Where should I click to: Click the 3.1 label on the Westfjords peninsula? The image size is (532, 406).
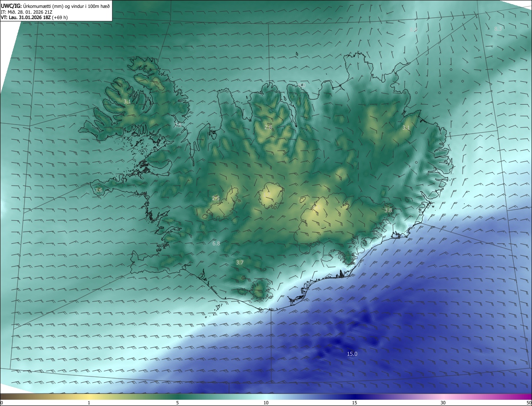pyautogui.click(x=127, y=101)
